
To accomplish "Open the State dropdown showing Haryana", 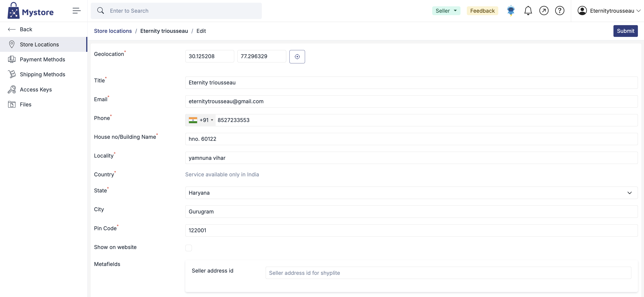I will click(411, 193).
